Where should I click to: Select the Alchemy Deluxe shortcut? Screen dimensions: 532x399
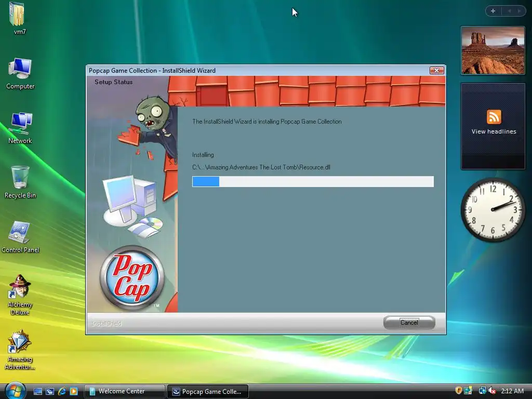pos(20,295)
